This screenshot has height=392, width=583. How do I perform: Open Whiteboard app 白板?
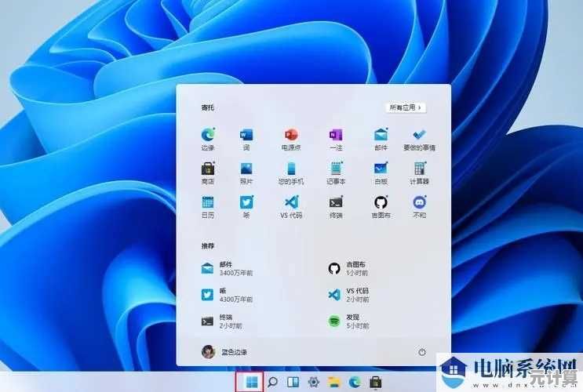click(x=381, y=172)
